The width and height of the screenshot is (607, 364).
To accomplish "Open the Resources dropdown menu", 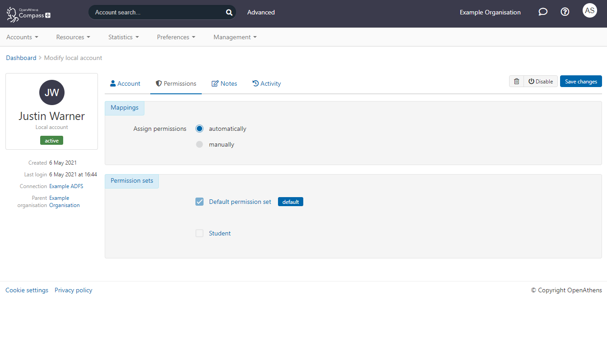I will click(x=73, y=37).
